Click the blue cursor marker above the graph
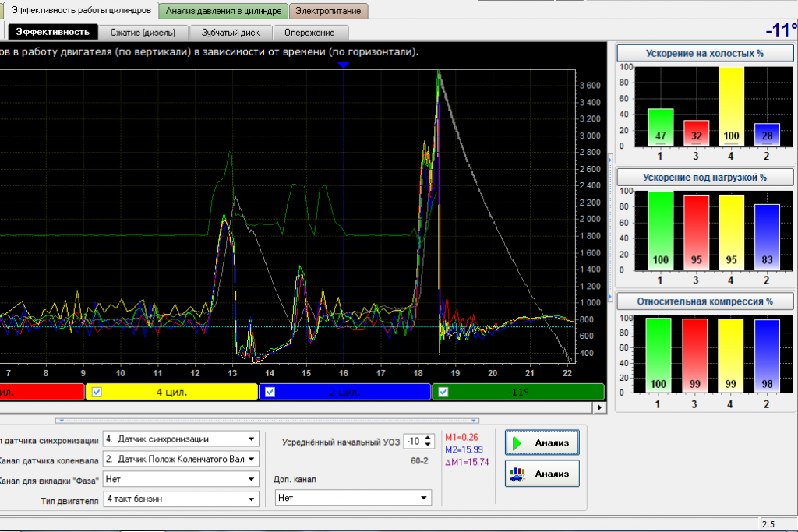798x532 pixels. pos(344,65)
